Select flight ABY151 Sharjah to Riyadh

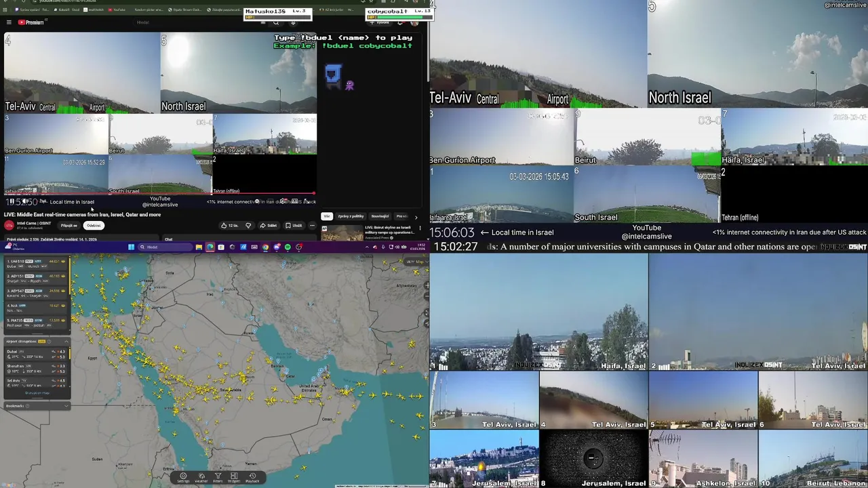[x=36, y=278]
